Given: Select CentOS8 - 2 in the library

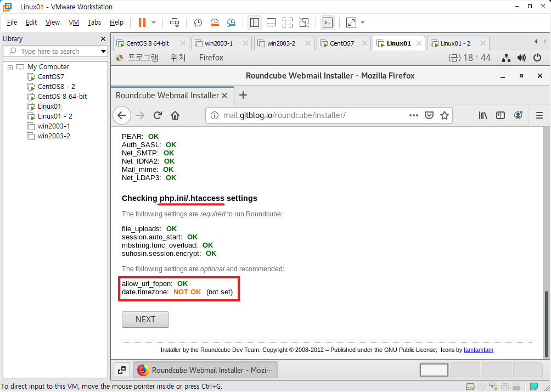Looking at the screenshot, I should 56,87.
